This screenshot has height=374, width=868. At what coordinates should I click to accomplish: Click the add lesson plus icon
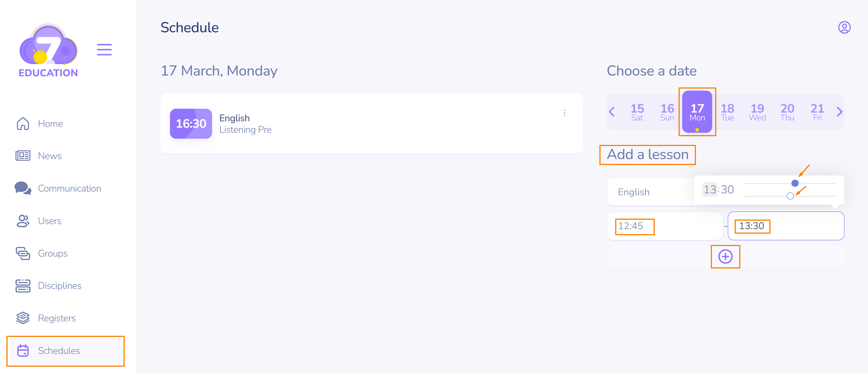click(x=725, y=257)
